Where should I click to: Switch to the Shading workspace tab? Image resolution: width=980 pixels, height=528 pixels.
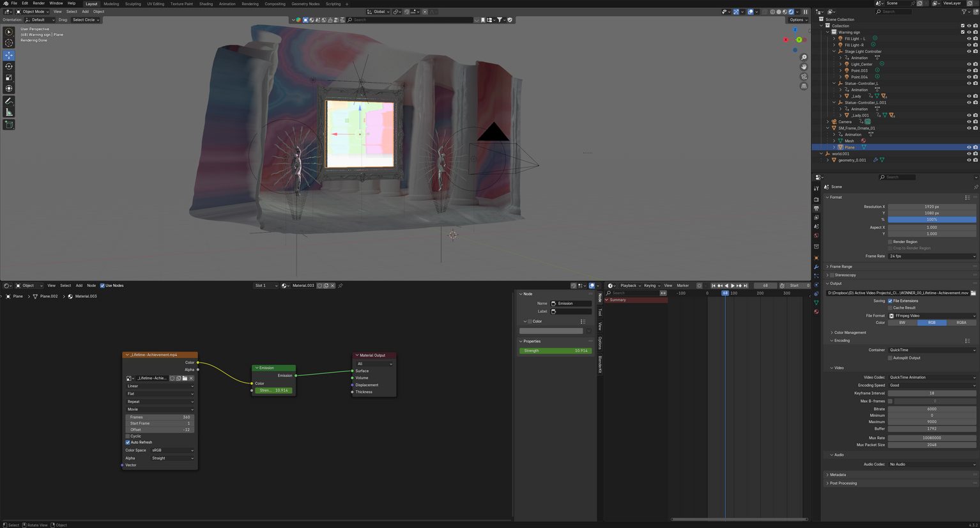point(206,4)
